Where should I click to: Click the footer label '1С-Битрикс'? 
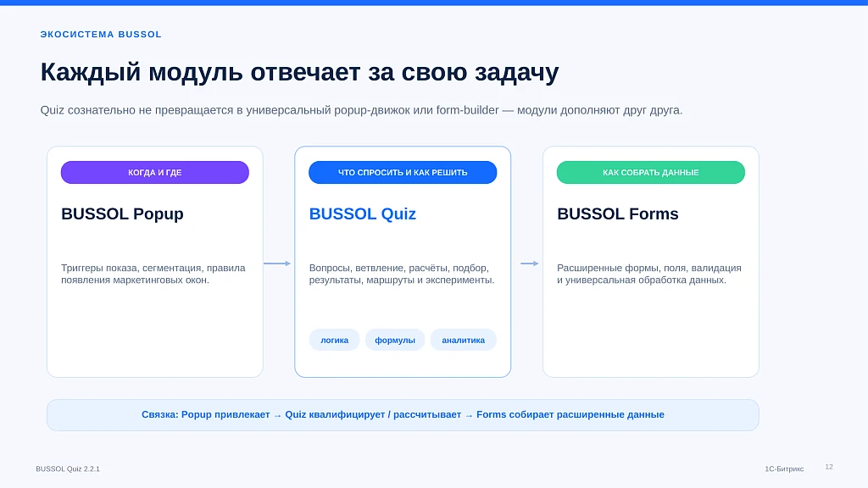pyautogui.click(x=784, y=469)
